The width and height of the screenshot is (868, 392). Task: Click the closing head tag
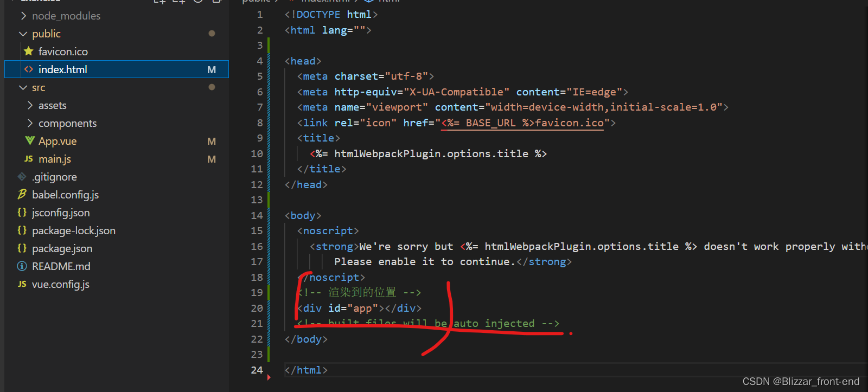click(x=306, y=185)
